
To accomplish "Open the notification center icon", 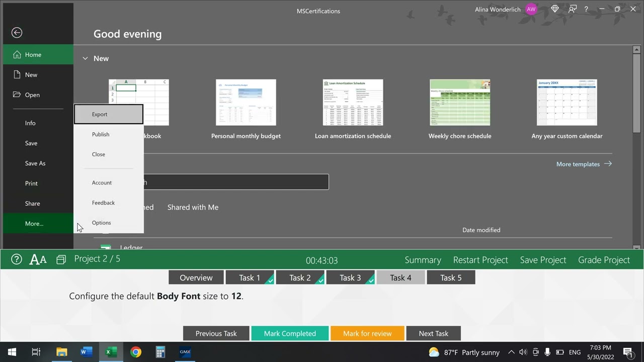I will pos(627,352).
